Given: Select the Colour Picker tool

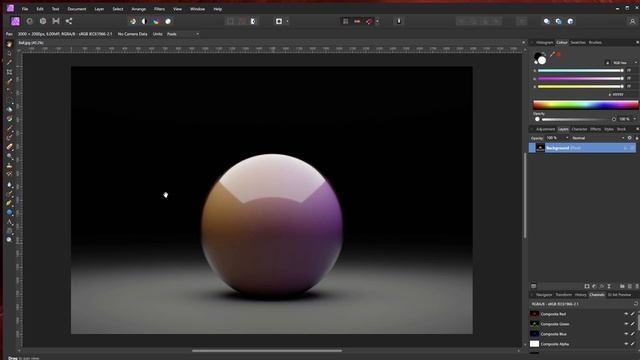Looking at the screenshot, I should click(x=9, y=62).
